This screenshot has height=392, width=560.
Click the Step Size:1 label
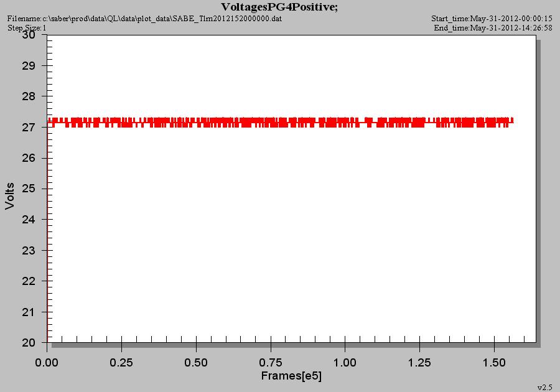click(x=27, y=28)
